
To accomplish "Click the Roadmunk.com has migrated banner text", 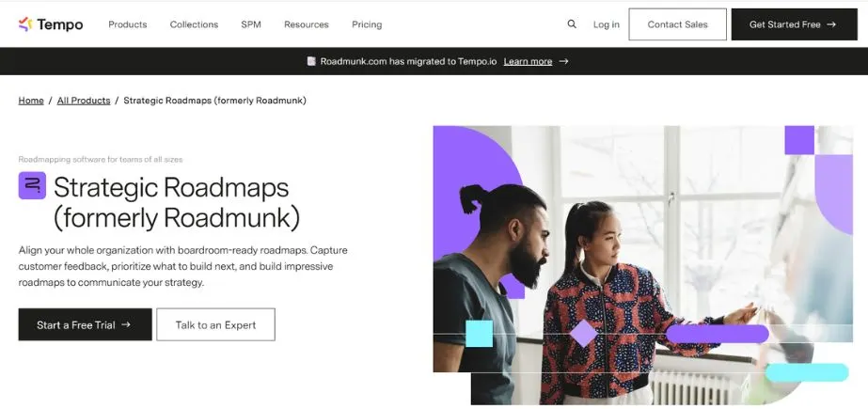I will (408, 61).
